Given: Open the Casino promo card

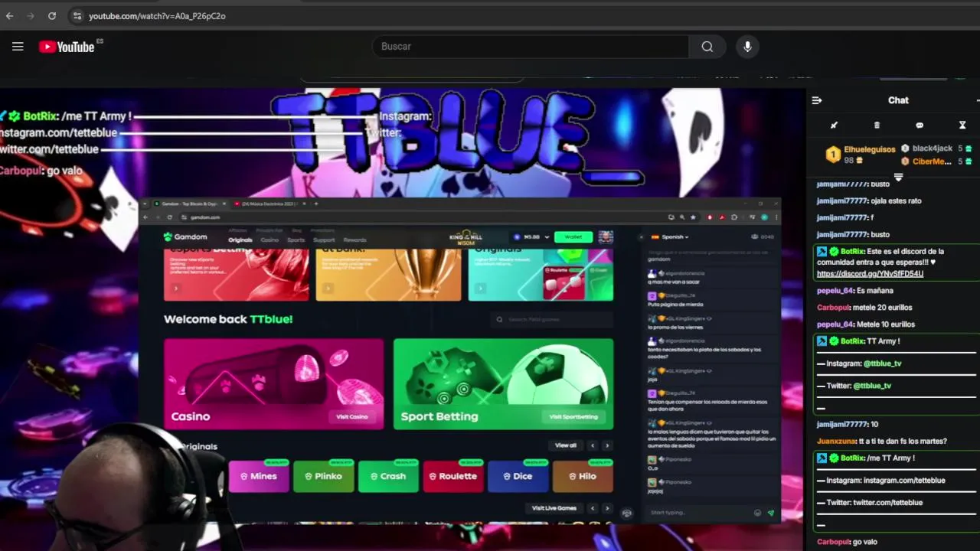Looking at the screenshot, I should pyautogui.click(x=273, y=383).
